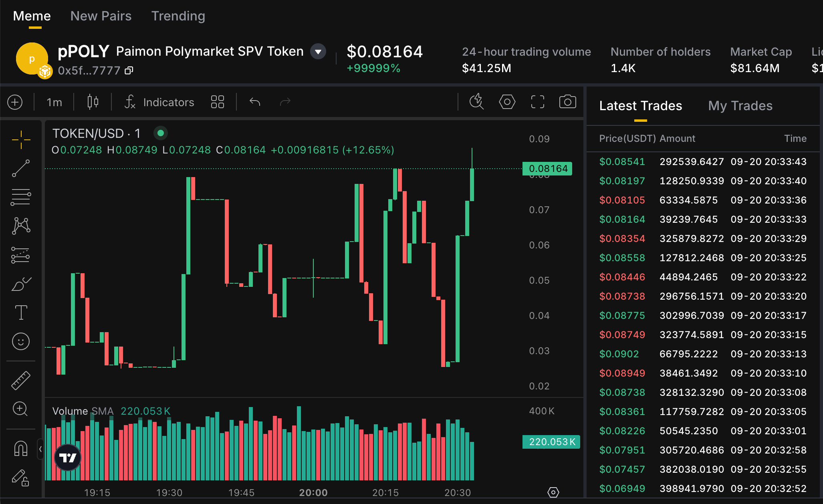
Task: Select the XABCD pattern tool
Action: (21, 226)
